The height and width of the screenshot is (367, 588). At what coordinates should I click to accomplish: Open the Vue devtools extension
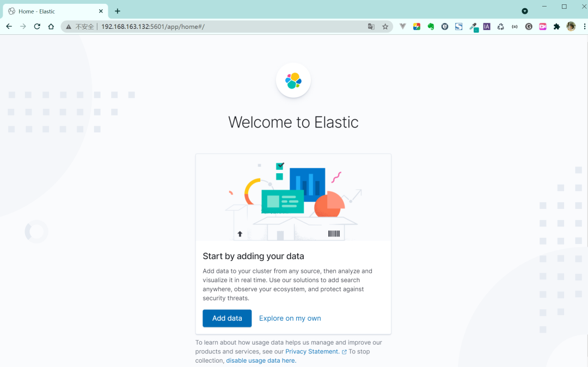(403, 27)
